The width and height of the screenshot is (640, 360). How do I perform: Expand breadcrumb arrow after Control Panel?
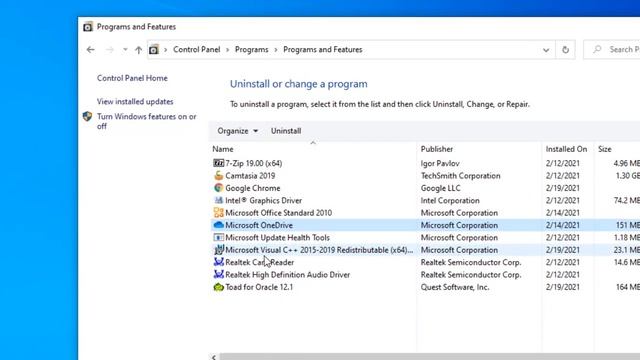[x=228, y=50]
